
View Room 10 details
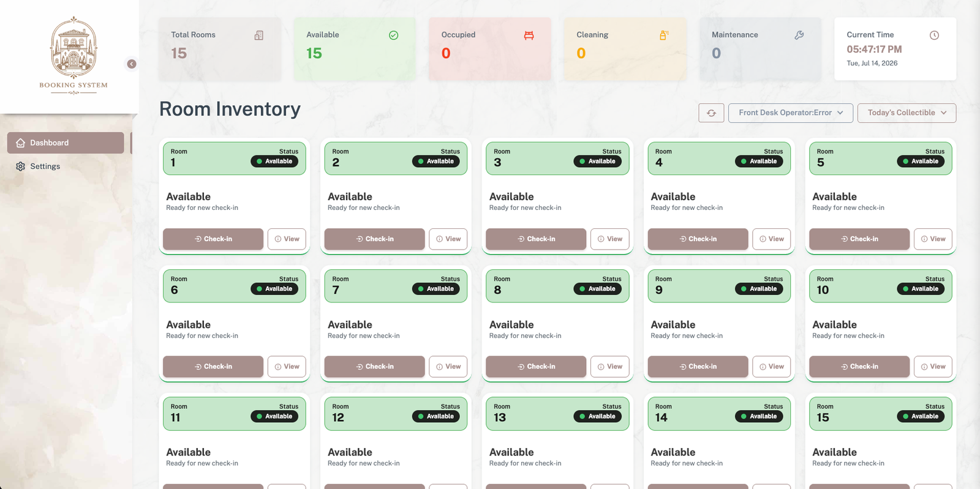933,367
